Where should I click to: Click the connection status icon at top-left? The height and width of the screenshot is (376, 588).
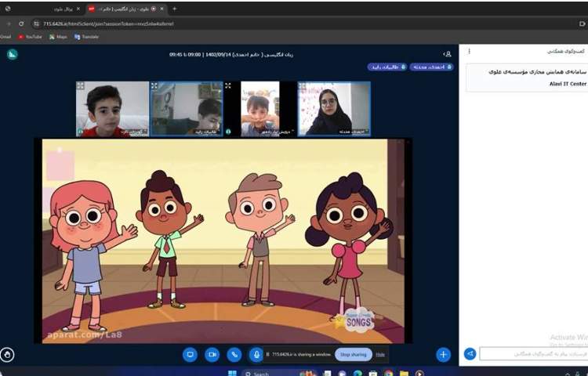12,54
